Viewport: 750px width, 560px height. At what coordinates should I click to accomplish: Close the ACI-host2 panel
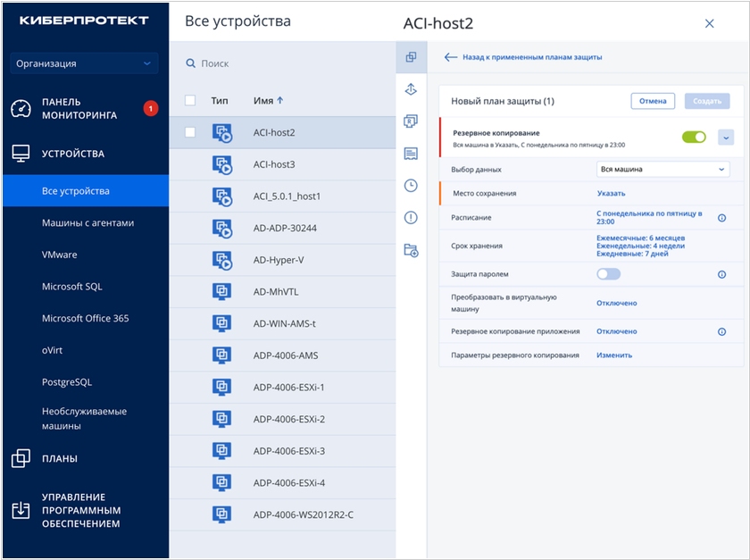coord(709,23)
